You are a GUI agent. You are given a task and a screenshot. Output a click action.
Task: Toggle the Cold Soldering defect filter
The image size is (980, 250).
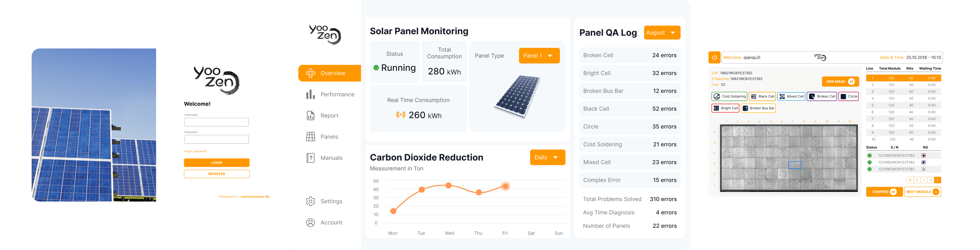pos(729,96)
